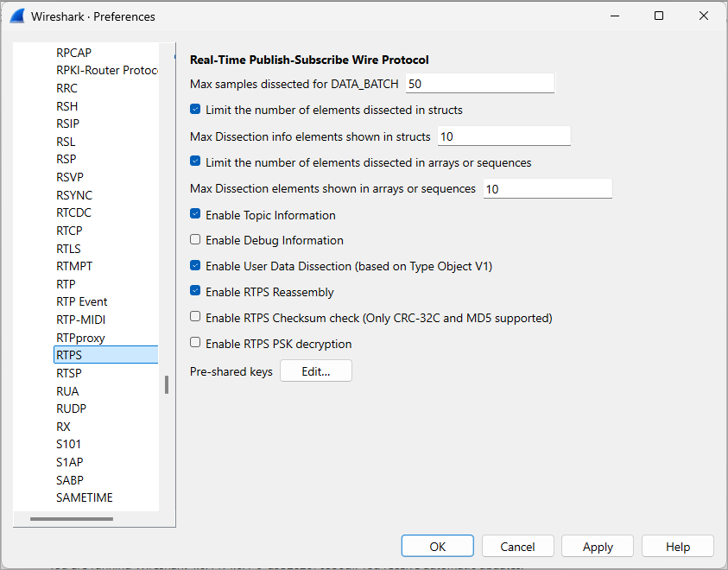Select S101 protocol
Viewport: 728px width, 570px height.
pos(68,444)
